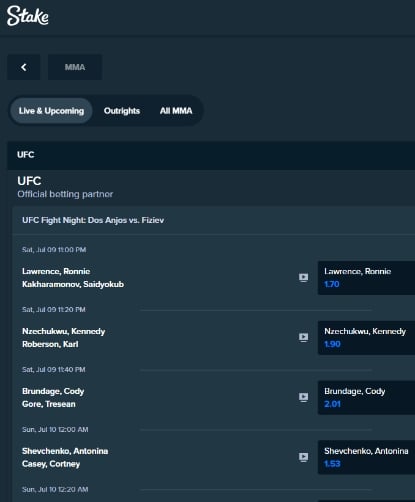Open the Lawrence, Ronnie fight listing
Screen dimensions: 415x502
tap(56, 271)
